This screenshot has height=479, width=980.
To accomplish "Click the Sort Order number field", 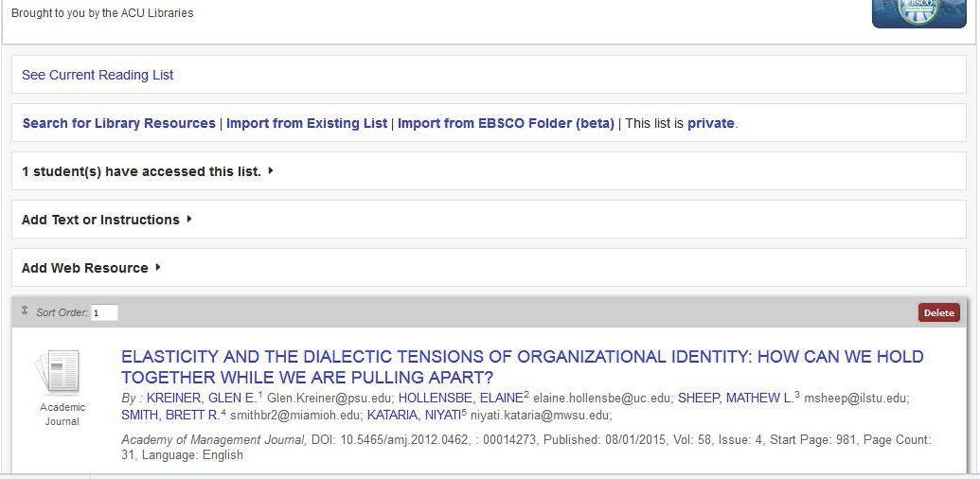I will tap(104, 313).
